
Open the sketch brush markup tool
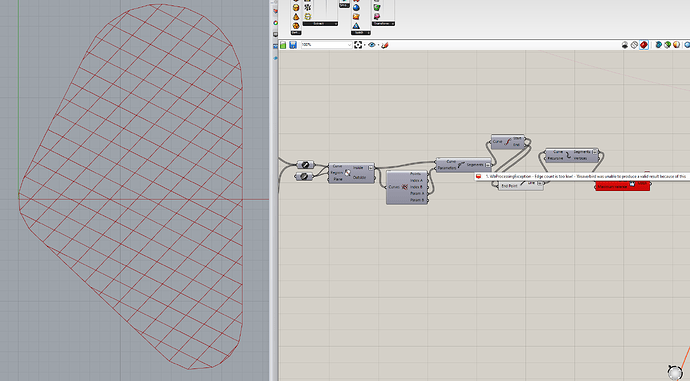385,45
